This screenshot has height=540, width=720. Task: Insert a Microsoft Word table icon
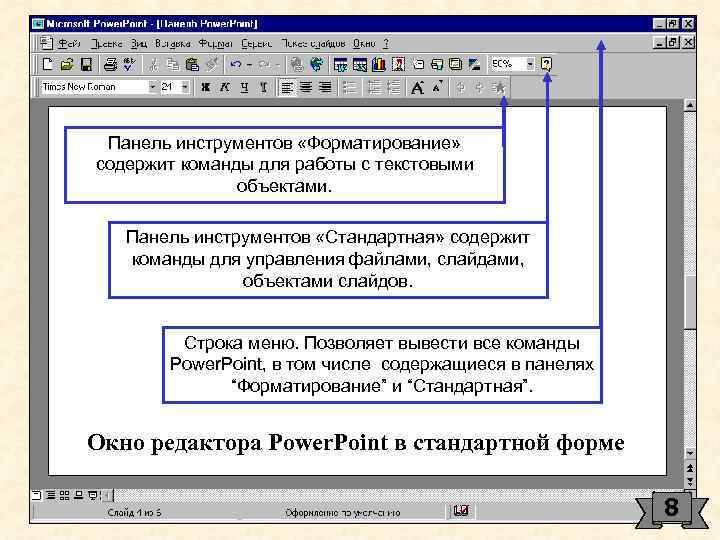point(340,64)
